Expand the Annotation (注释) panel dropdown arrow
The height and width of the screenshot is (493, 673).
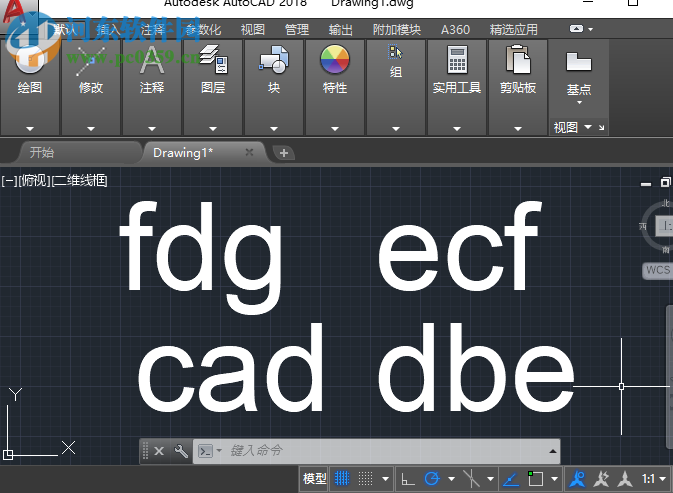pos(152,129)
